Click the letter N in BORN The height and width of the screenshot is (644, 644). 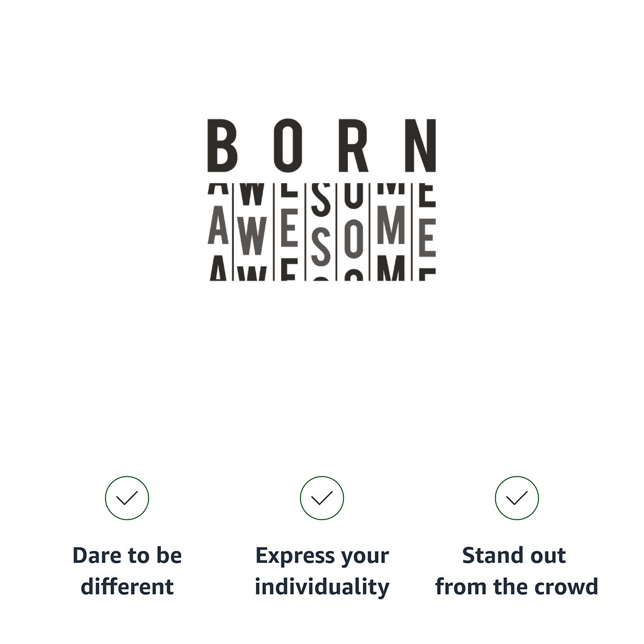click(420, 146)
